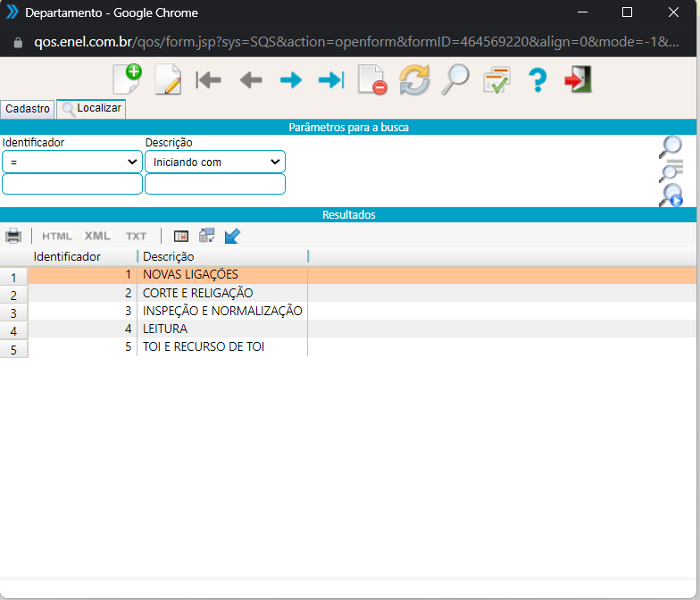Go to the first record
Viewport: 700px width, 600px height.
point(209,80)
